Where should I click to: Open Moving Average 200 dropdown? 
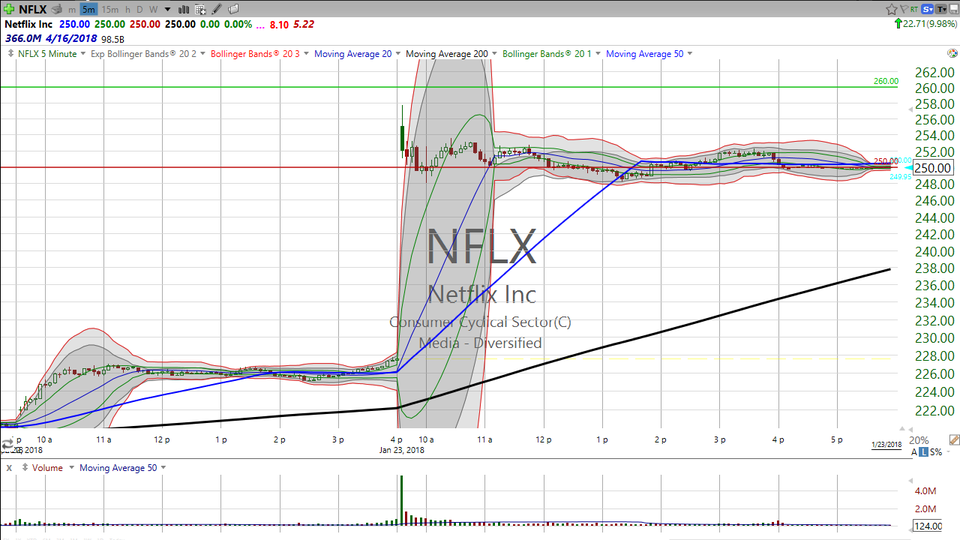(x=494, y=54)
